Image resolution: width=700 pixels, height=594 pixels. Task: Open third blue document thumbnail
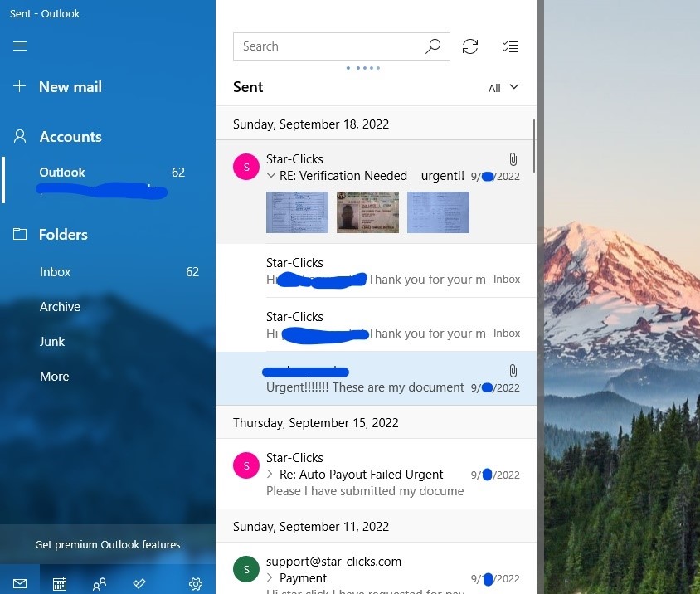[439, 212]
